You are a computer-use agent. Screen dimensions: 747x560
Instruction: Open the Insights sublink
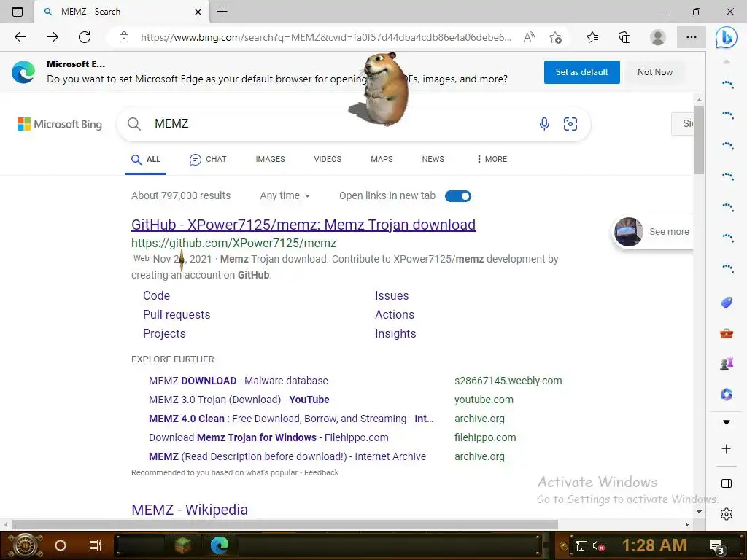[x=395, y=333]
